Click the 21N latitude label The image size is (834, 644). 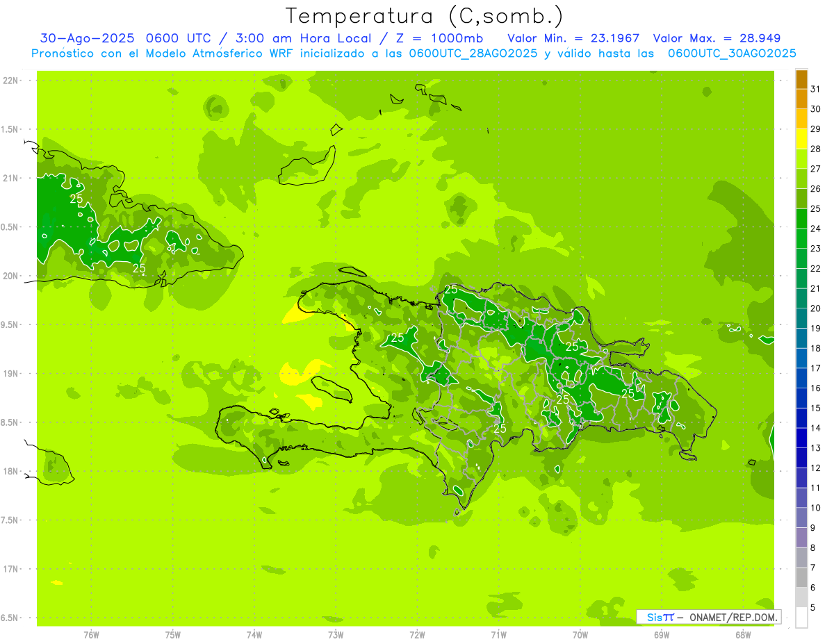pos(10,178)
